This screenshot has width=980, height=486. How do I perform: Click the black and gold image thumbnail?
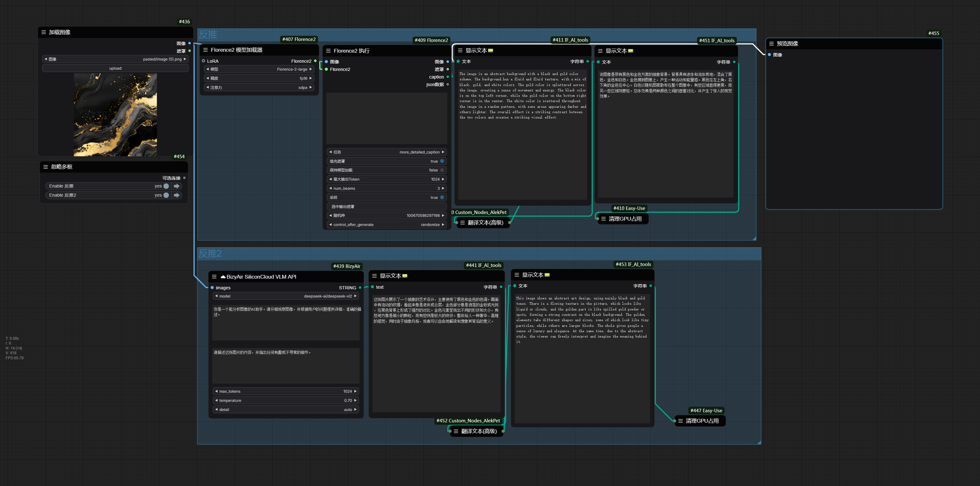click(115, 114)
